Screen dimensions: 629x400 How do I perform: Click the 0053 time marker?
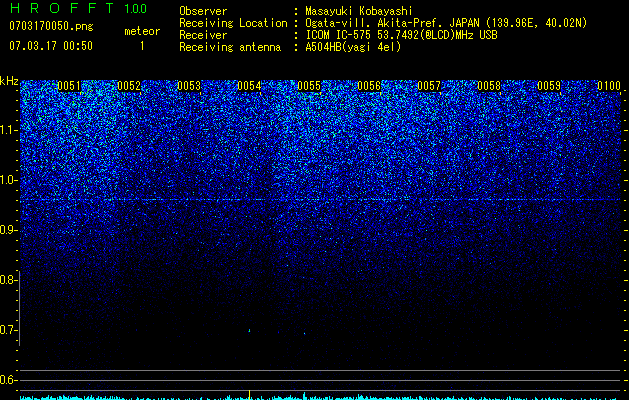pos(189,86)
